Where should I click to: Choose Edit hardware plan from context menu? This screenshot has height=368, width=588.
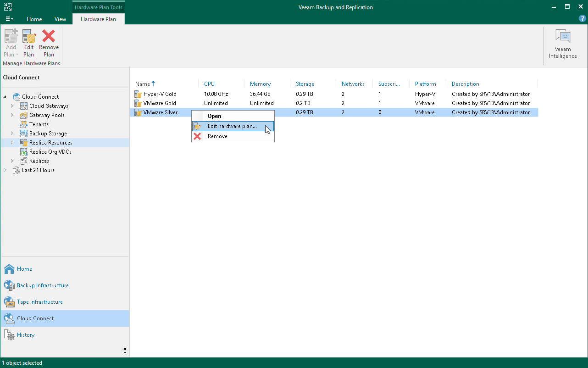pyautogui.click(x=232, y=126)
